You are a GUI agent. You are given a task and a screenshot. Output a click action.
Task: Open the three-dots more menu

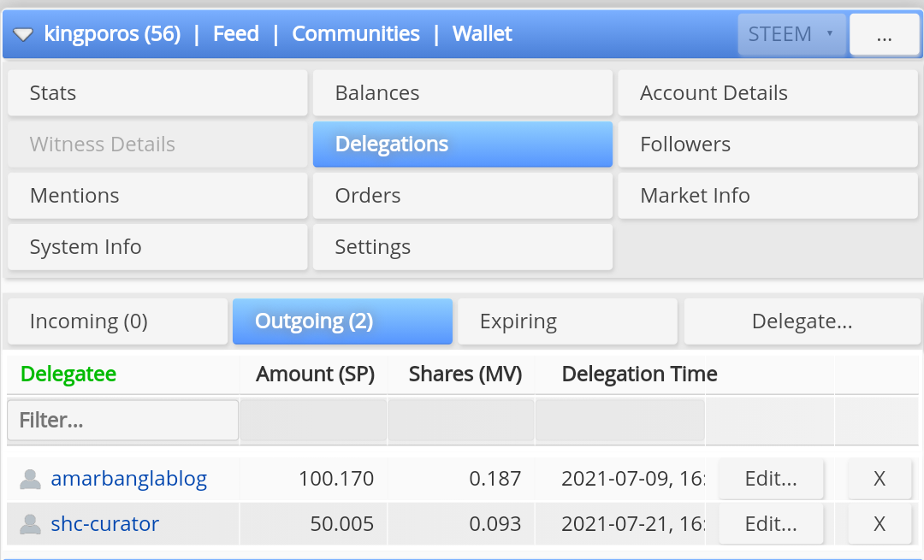point(884,34)
